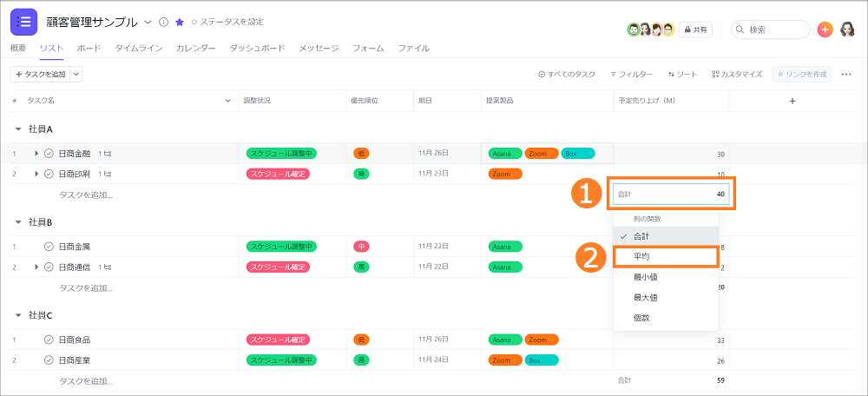Click the orange plus create button

[825, 30]
